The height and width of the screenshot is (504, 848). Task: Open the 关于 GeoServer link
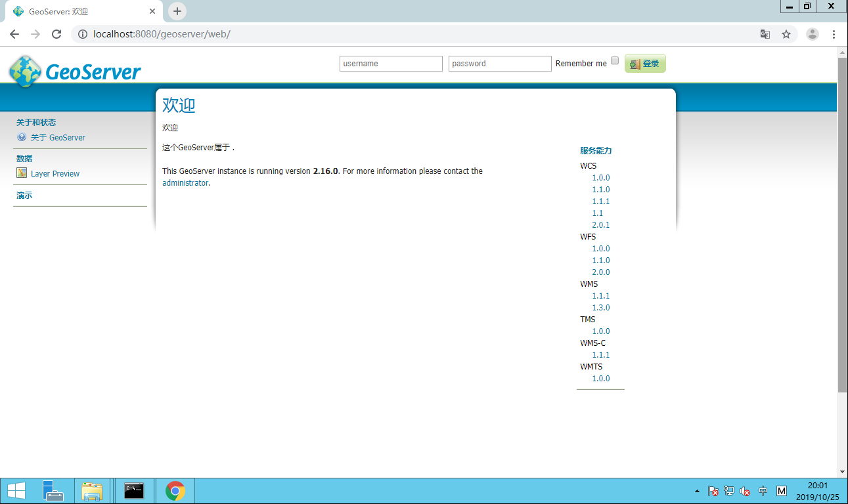pyautogui.click(x=58, y=138)
